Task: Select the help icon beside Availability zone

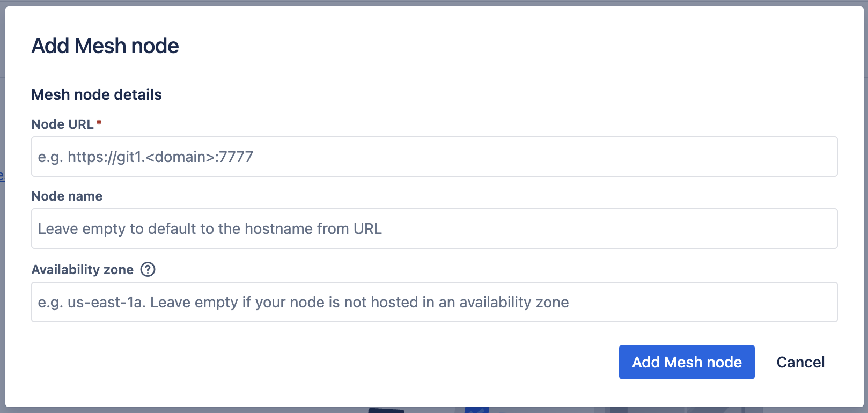Action: tap(148, 270)
